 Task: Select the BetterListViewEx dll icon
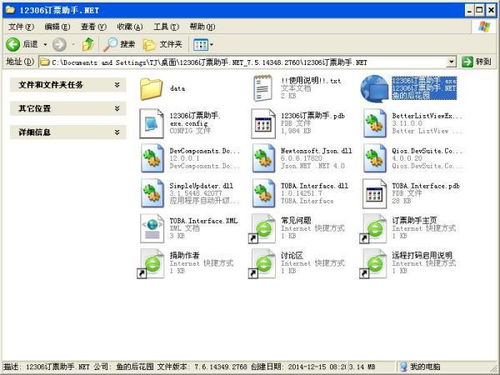[375, 123]
